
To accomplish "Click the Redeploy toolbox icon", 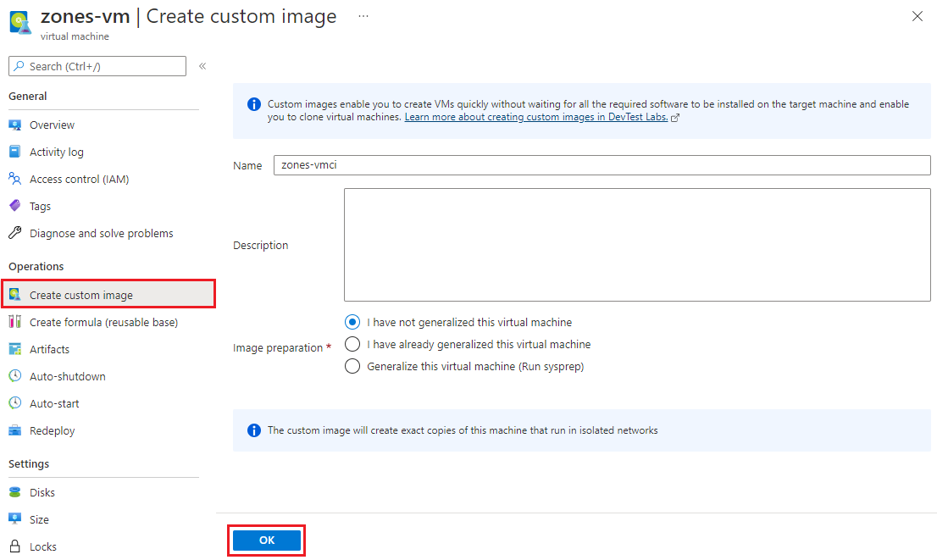I will (15, 430).
